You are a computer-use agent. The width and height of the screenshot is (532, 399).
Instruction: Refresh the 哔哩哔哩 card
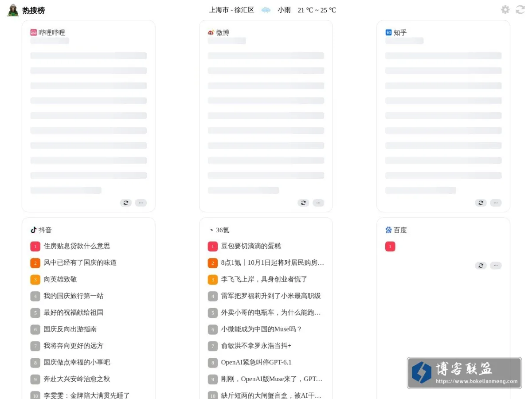tap(126, 203)
